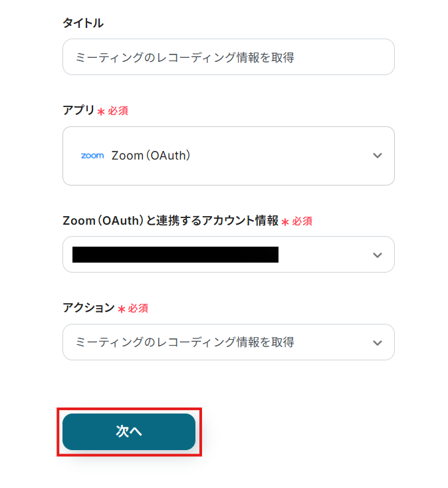Click the red asterisk next to アカウント情報
This screenshot has height=488, width=448.
(285, 222)
